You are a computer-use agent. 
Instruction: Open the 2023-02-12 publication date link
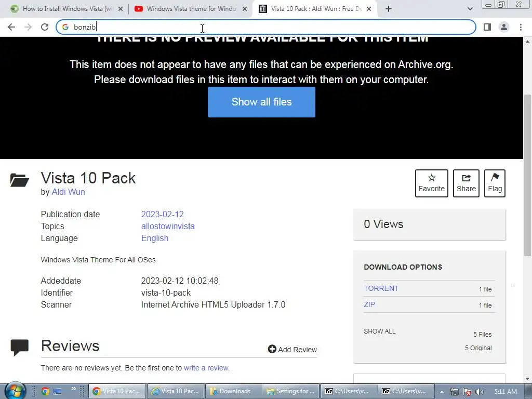click(162, 214)
